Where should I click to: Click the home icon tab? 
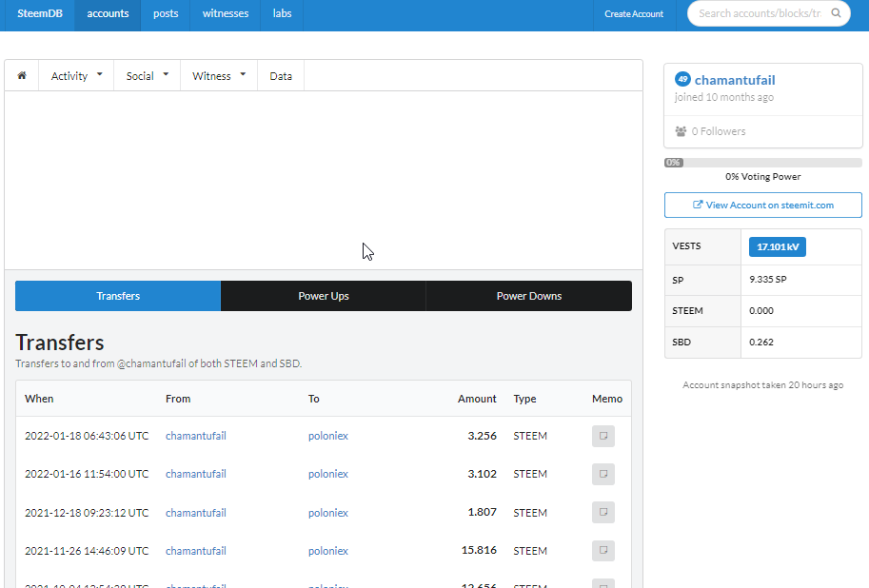22,75
